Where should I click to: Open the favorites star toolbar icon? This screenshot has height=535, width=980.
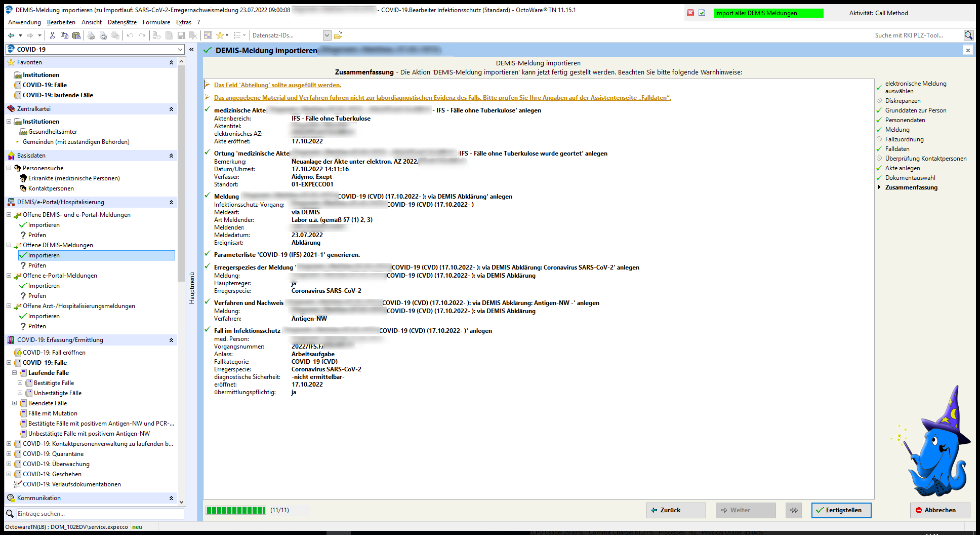[220, 35]
